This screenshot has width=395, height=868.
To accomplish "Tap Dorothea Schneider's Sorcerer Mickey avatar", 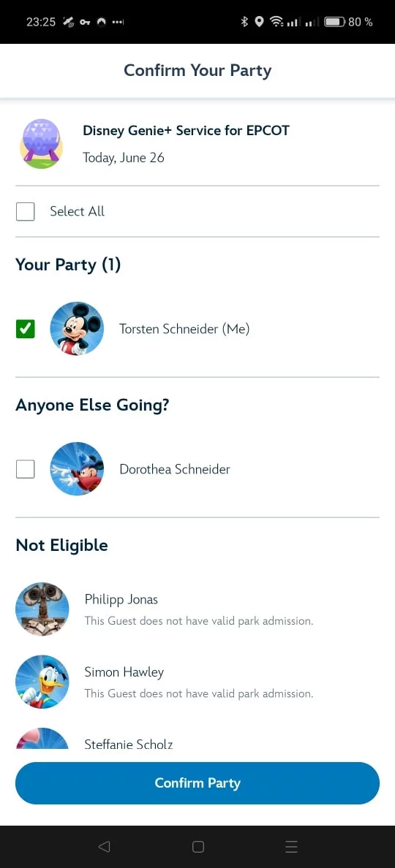I will point(77,469).
